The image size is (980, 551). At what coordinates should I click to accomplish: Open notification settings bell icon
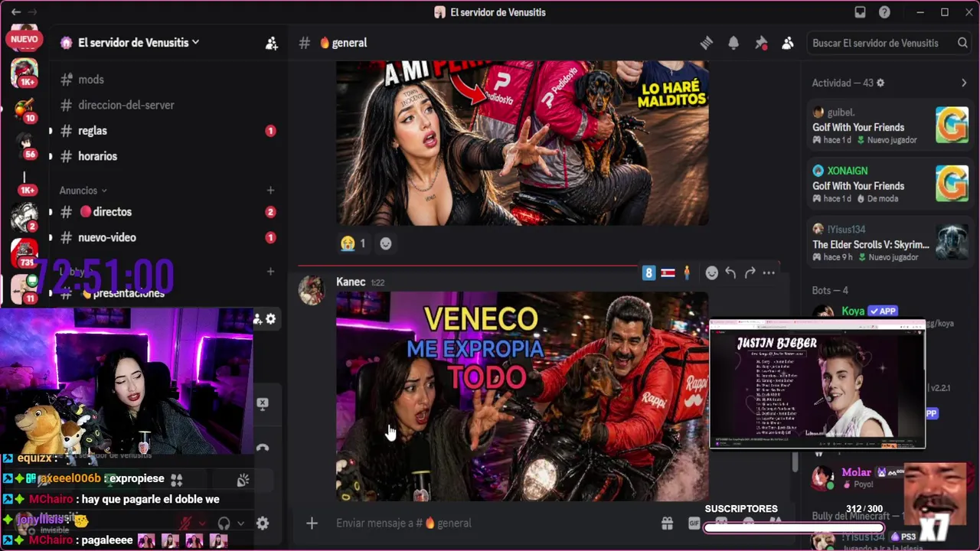[x=733, y=43]
